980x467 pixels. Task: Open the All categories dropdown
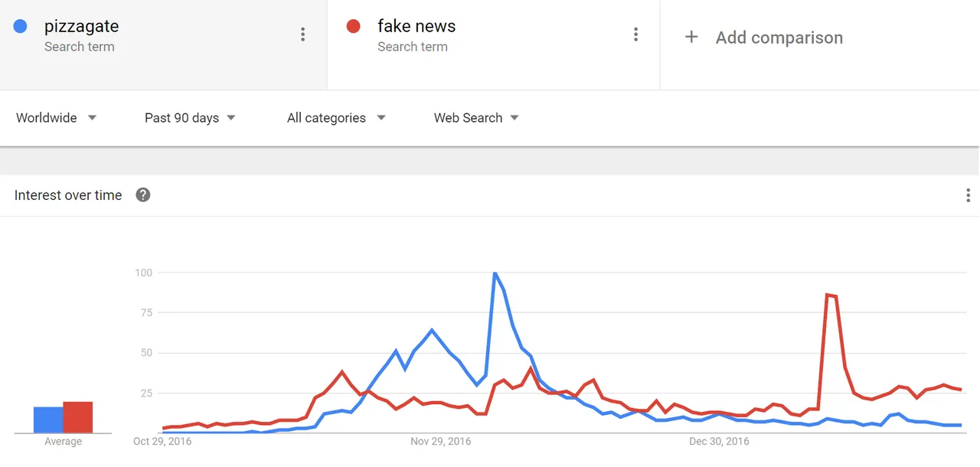coord(336,118)
